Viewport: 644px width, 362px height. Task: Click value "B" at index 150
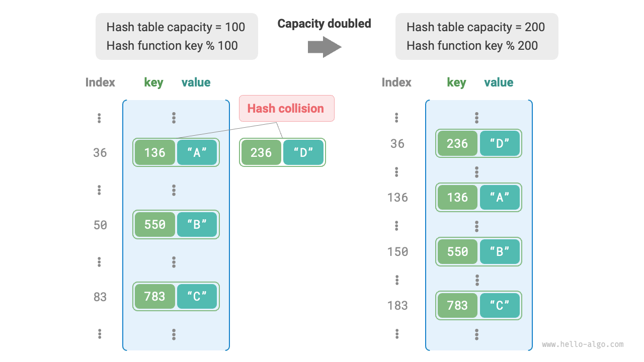(x=500, y=251)
